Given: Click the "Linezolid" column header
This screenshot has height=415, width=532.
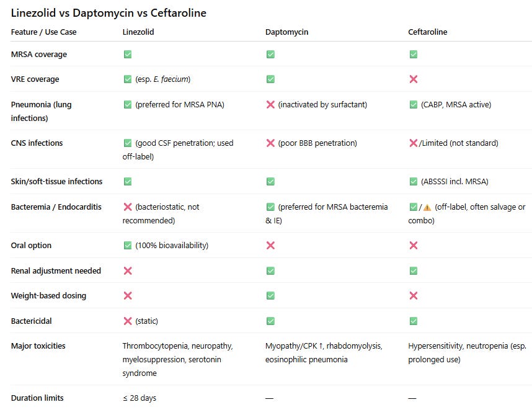Looking at the screenshot, I should point(138,32).
